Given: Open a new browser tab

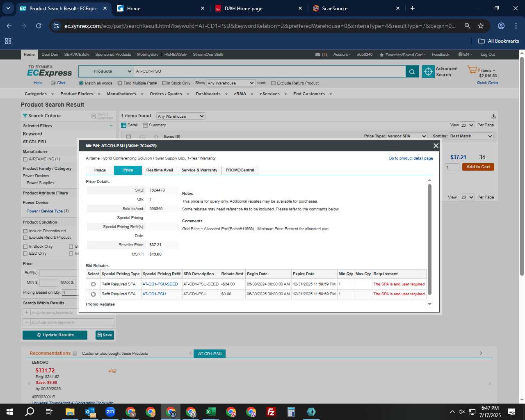Looking at the screenshot, I should (413, 8).
